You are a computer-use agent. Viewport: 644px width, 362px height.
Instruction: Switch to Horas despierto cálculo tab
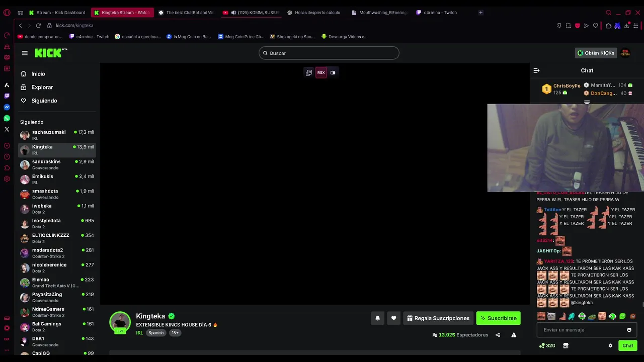point(315,13)
